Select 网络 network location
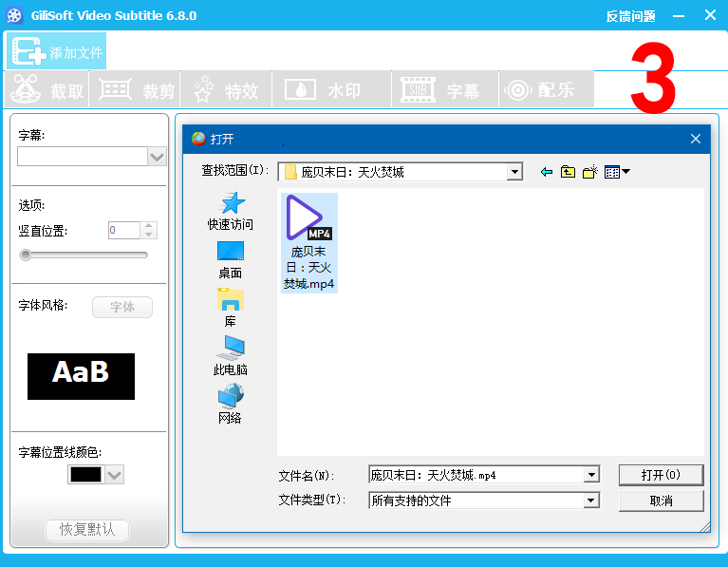 (x=231, y=404)
